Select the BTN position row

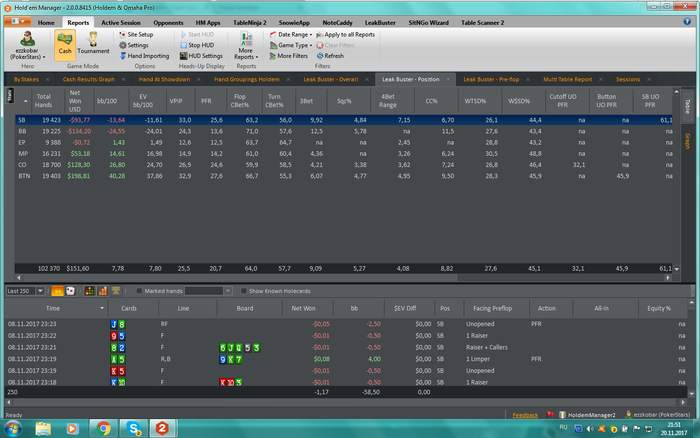(344, 176)
